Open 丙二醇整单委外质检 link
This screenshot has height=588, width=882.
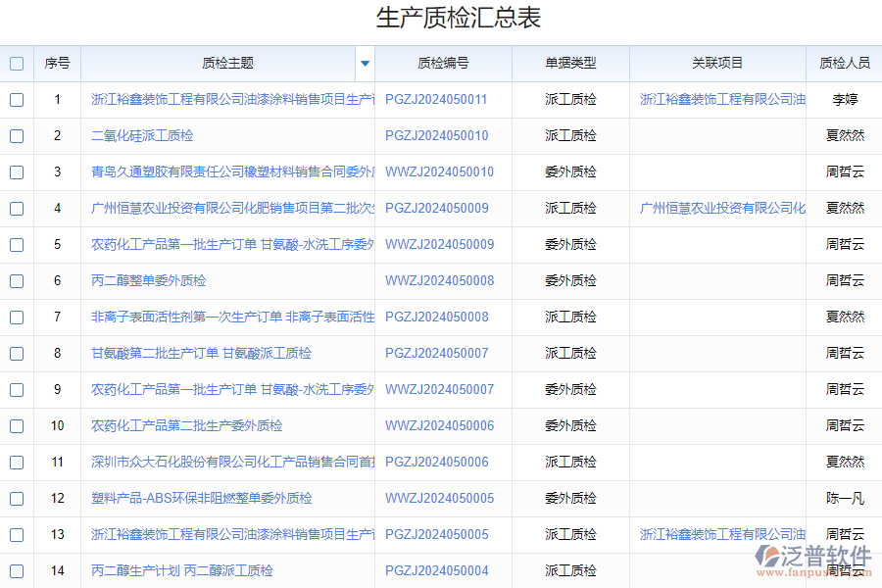(148, 281)
